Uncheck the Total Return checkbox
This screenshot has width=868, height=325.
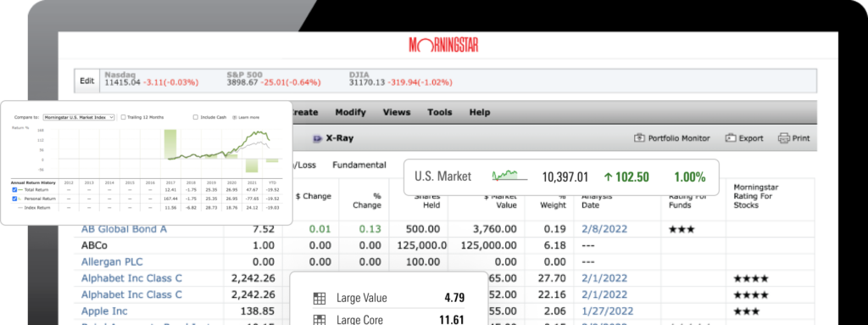14,190
